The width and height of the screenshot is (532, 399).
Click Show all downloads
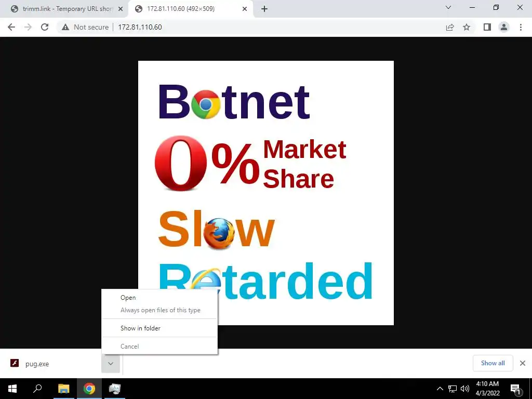tap(493, 363)
